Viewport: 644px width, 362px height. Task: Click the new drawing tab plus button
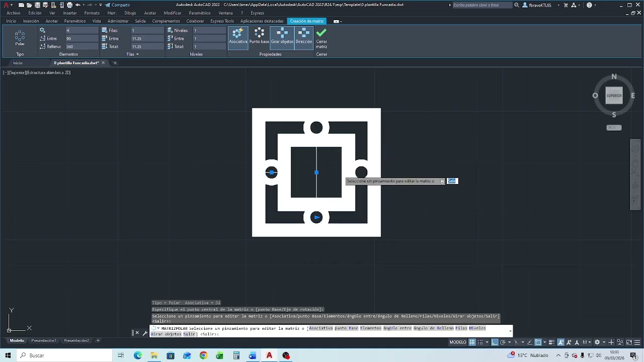(115, 63)
